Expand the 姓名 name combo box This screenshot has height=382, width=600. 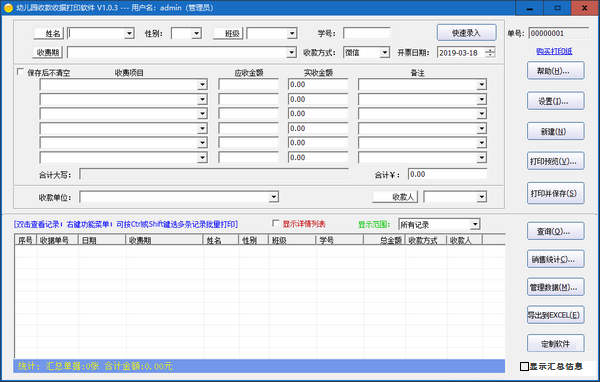(129, 33)
